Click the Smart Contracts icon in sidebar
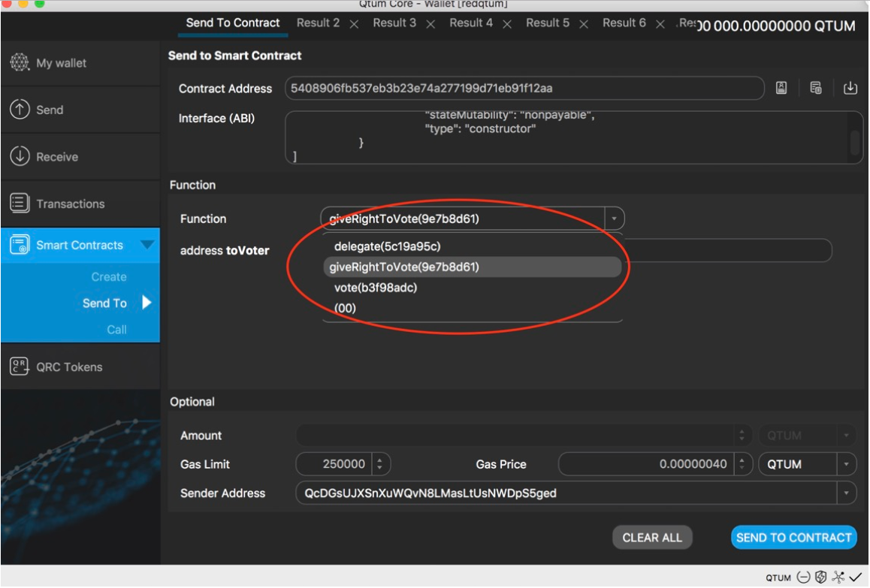The image size is (870, 588). point(20,245)
